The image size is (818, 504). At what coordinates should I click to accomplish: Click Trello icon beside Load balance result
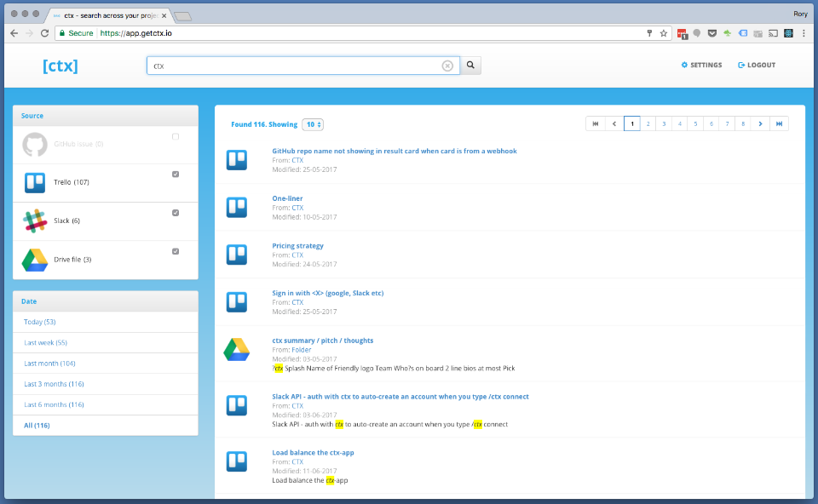[237, 461]
